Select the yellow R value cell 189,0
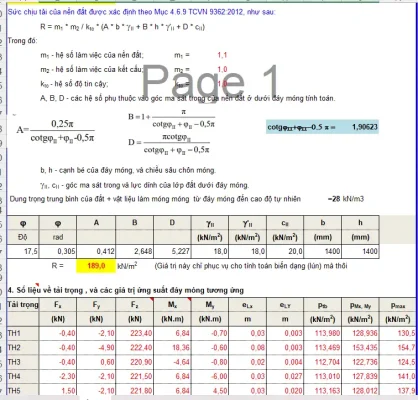This screenshot has width=418, height=400. coord(96,266)
